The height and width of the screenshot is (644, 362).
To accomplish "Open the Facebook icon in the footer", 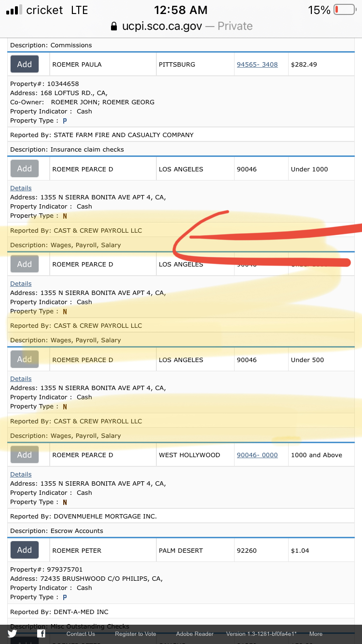I will [x=42, y=634].
